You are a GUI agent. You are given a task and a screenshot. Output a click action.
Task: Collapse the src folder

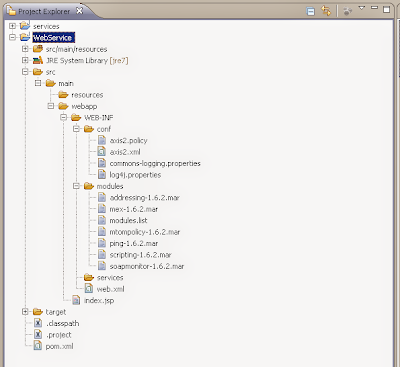click(25, 71)
